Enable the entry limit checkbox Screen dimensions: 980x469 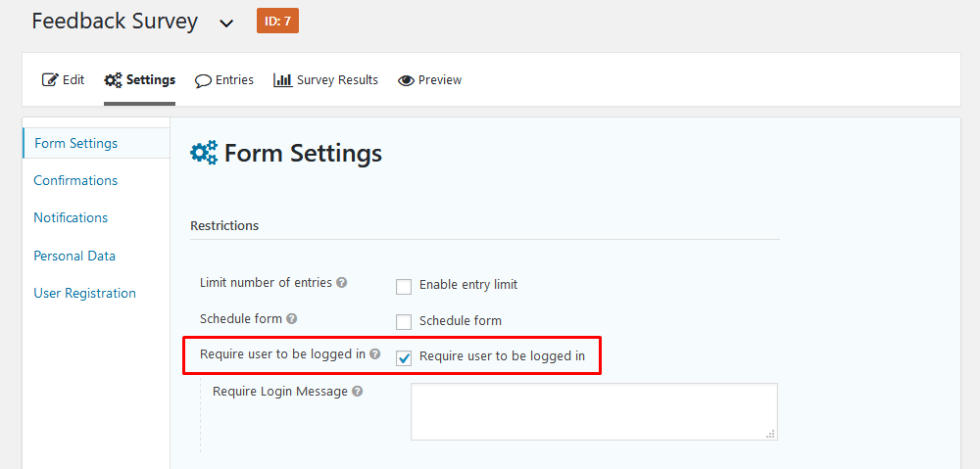tap(404, 287)
